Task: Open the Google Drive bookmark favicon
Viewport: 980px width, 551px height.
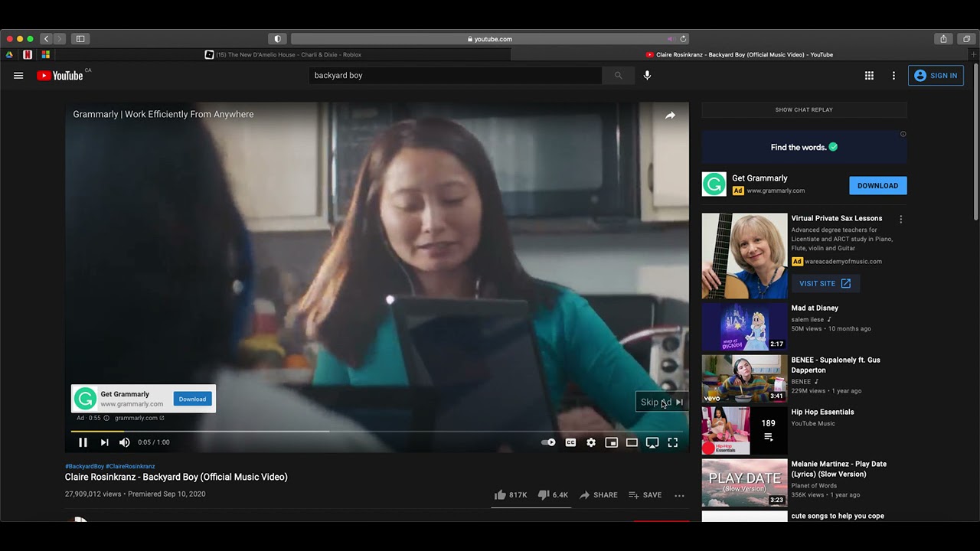Action: (x=9, y=54)
